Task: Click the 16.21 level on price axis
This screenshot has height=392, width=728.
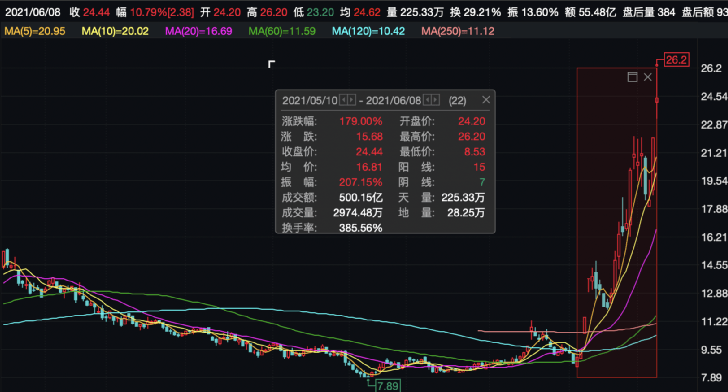Action: pyautogui.click(x=714, y=237)
